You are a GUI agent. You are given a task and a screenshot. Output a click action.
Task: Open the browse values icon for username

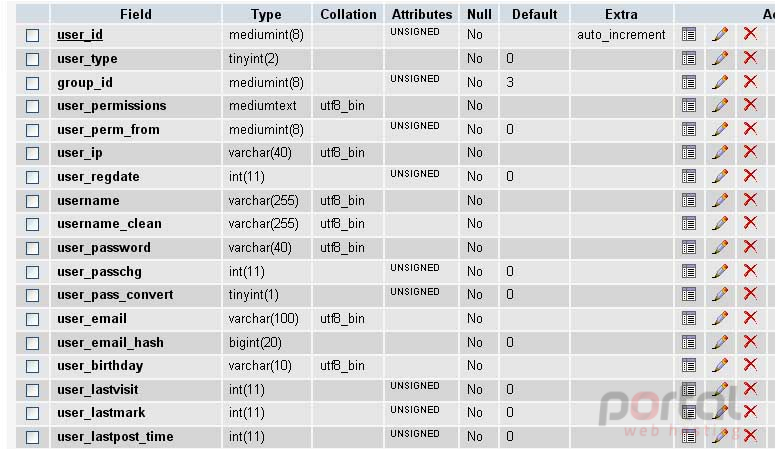pyautogui.click(x=689, y=200)
